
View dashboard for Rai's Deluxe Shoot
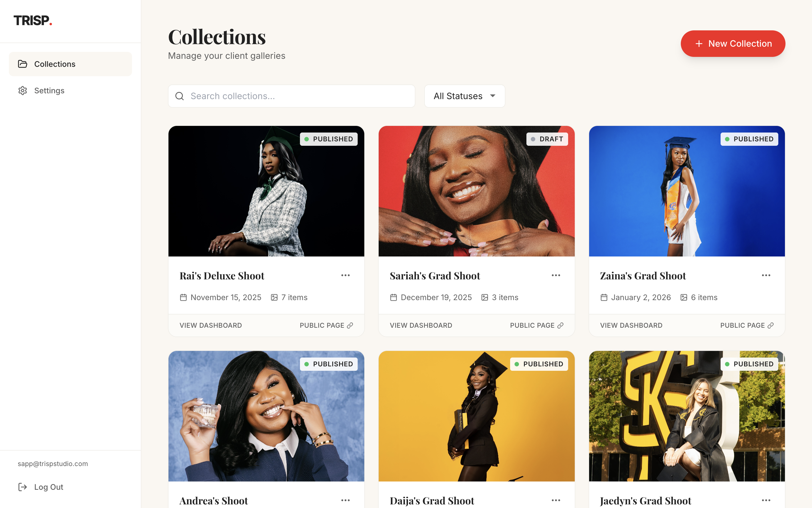coord(210,325)
